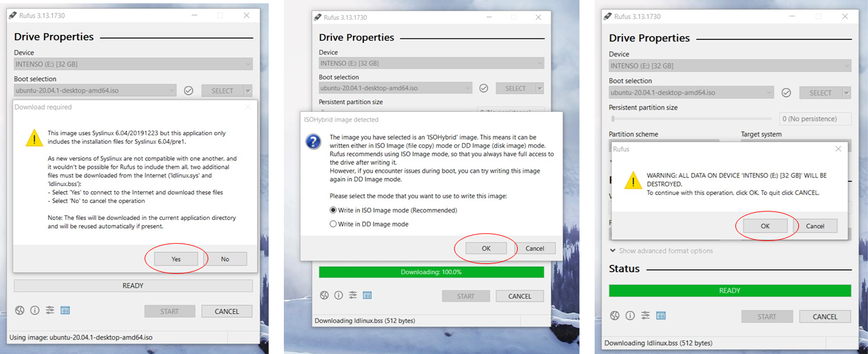Open About info icon in left Rufus window
Viewport: 868px width, 354px height.
tap(35, 311)
